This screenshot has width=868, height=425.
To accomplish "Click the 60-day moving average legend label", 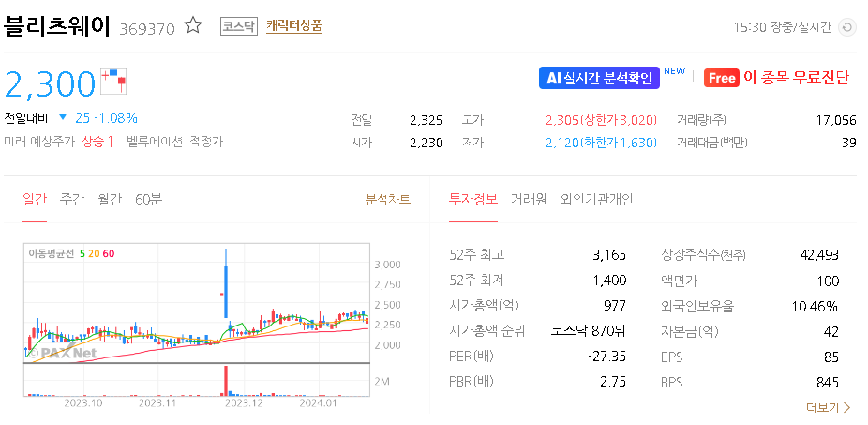I will (109, 254).
